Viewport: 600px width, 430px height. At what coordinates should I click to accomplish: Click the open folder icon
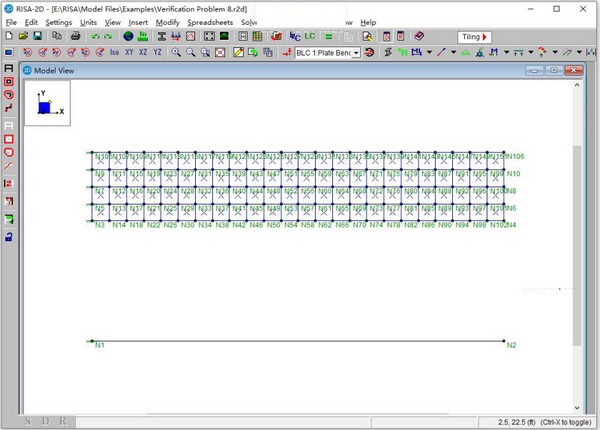[23, 36]
